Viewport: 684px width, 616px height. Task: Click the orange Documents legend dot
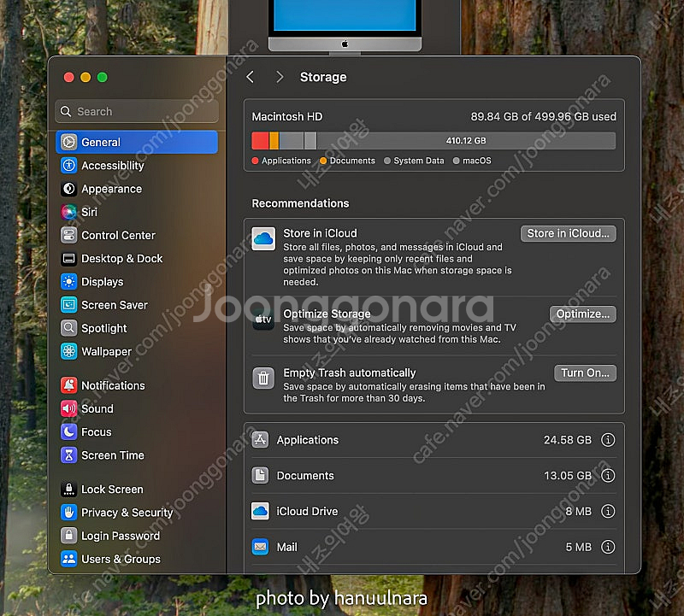(323, 161)
